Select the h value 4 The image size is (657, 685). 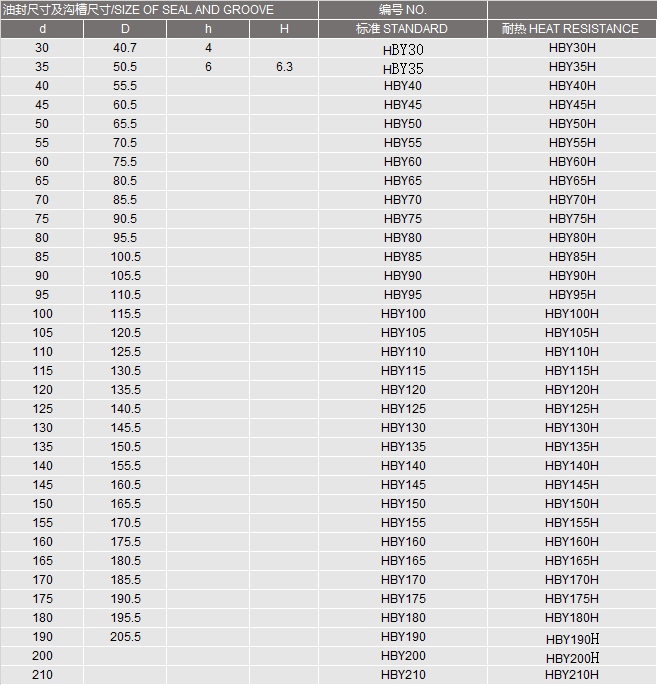(208, 48)
